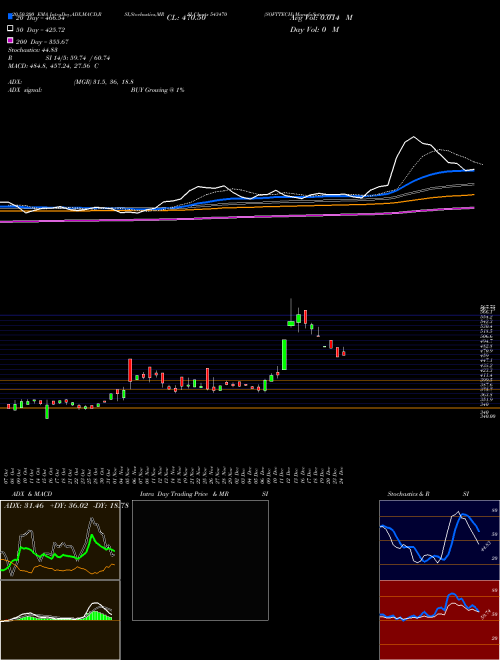The image size is (500, 660).
Task: Click the 'ADX & MACD' panel title
Action: pyautogui.click(x=32, y=494)
